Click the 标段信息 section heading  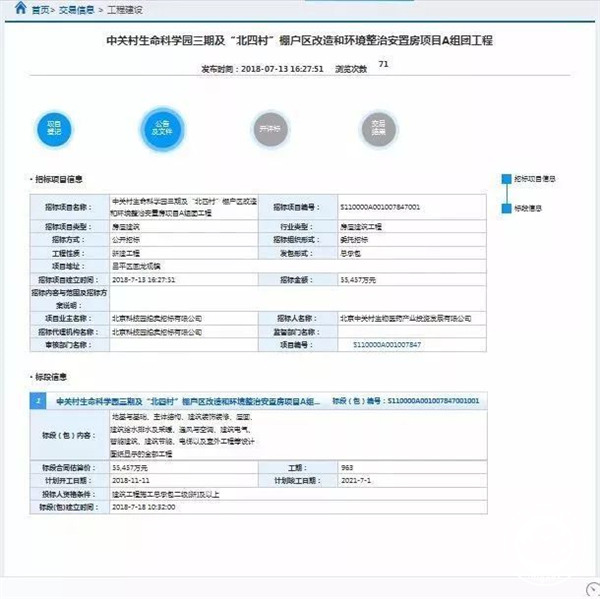(51, 377)
